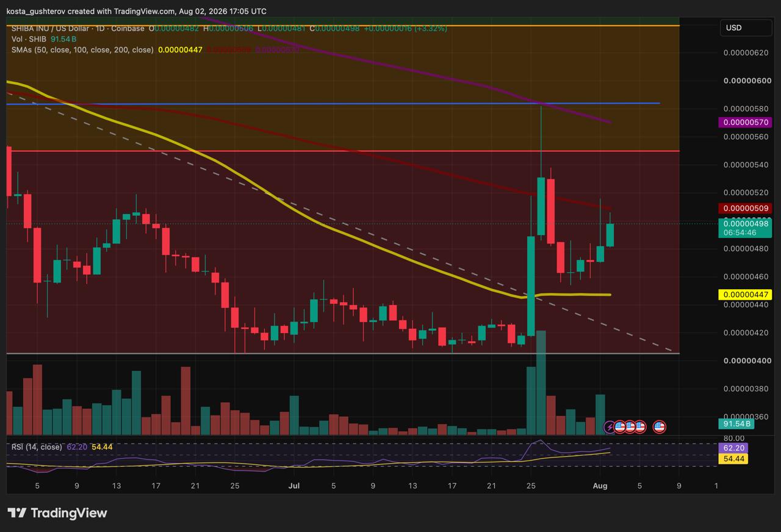The width and height of the screenshot is (781, 532).
Task: Click the purple 0.00000570 SMA price label
Action: pyautogui.click(x=746, y=123)
